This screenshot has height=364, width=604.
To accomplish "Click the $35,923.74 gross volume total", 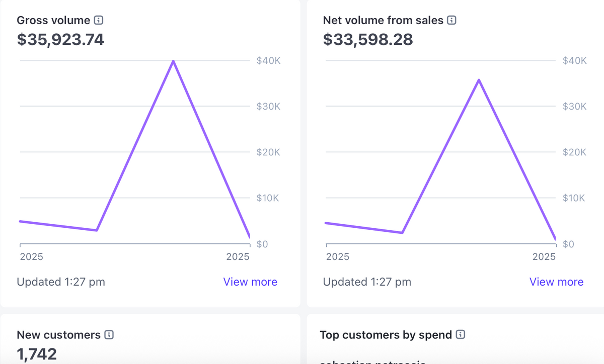I will coord(60,39).
